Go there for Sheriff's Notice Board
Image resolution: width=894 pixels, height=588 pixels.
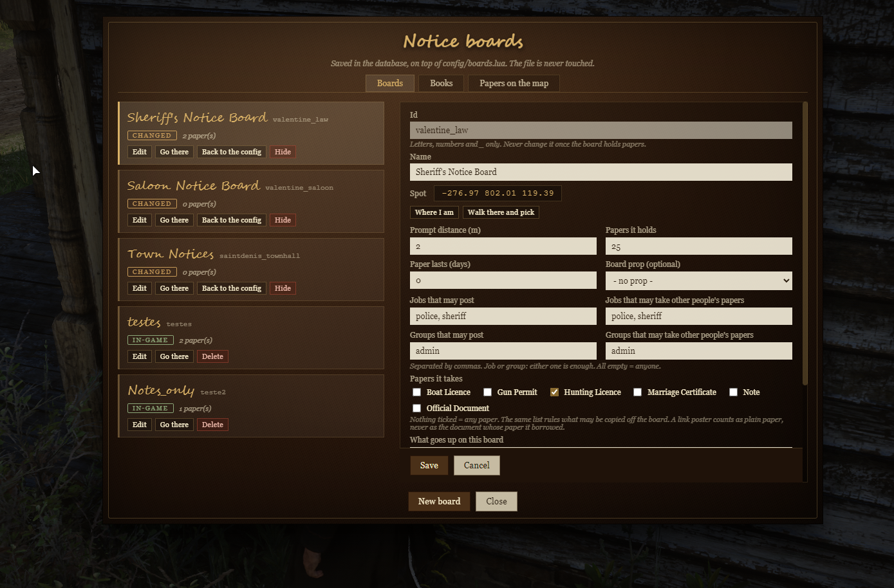pyautogui.click(x=174, y=152)
